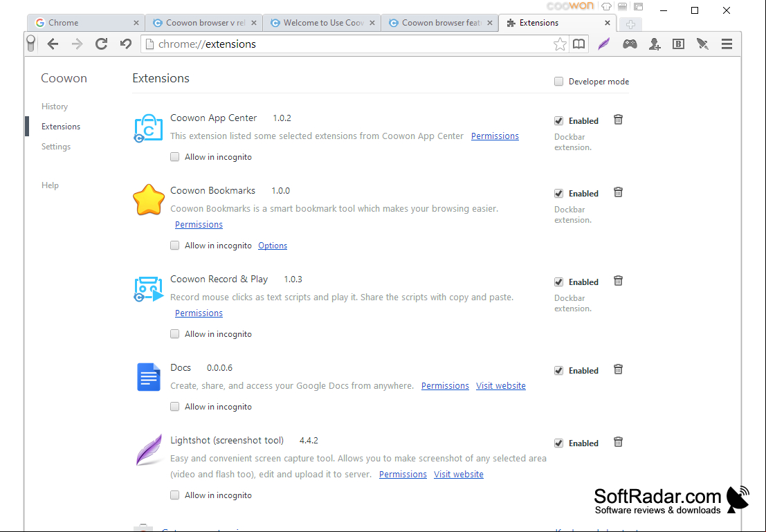View Lightshot Permissions link
766x532 pixels.
pos(403,474)
